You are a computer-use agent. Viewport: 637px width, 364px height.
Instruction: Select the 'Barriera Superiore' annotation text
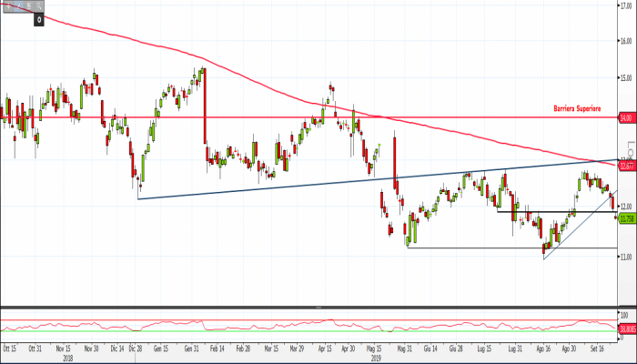click(578, 109)
